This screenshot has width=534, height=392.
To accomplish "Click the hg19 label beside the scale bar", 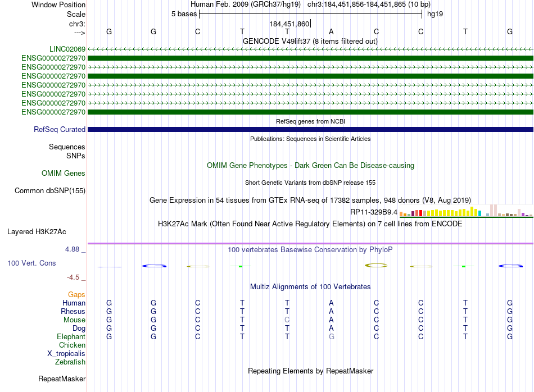I will [435, 14].
